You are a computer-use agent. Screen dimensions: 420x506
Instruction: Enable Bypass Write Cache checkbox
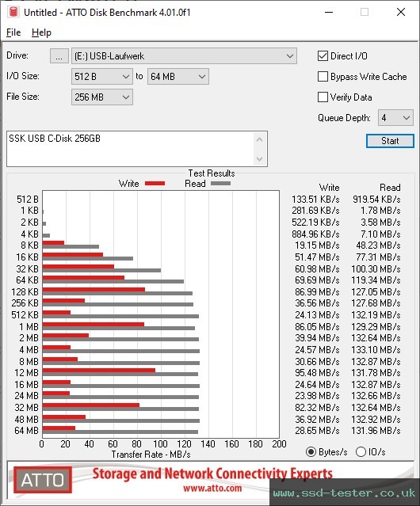click(x=323, y=77)
